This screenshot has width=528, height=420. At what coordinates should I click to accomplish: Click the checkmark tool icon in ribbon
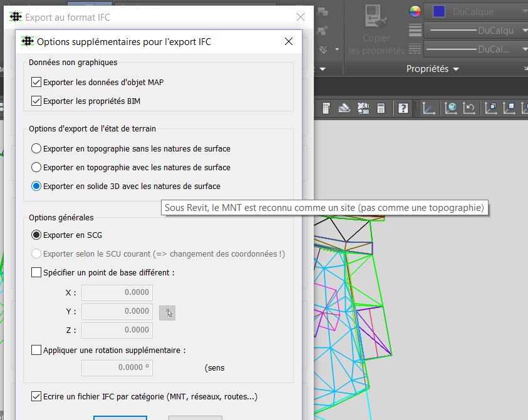[x=323, y=49]
